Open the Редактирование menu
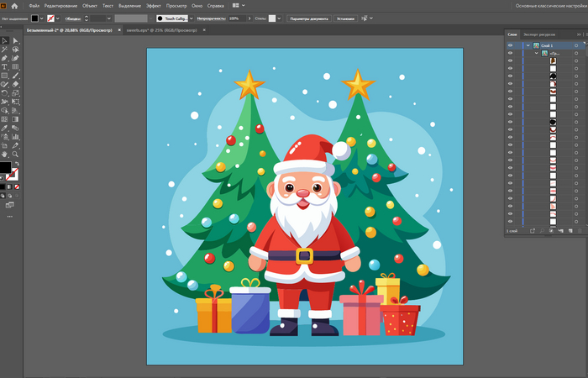Screen dimensions: 588x378 click(x=60, y=6)
